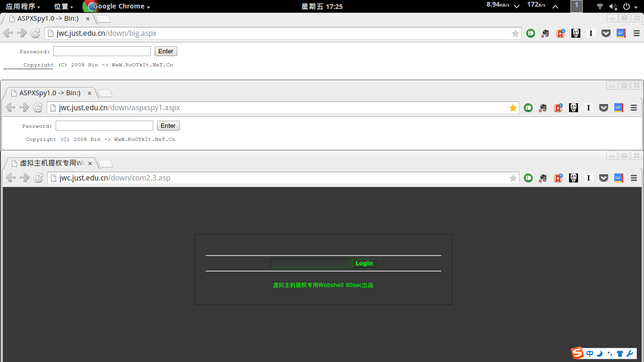Click address bar showing jwc.just.edu.cn/down/com2.3.asp

(x=283, y=178)
